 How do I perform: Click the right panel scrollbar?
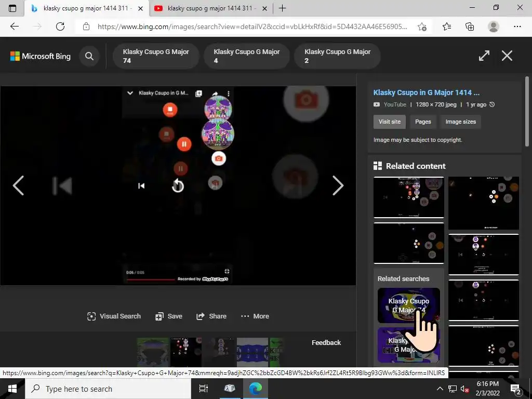pos(527,111)
